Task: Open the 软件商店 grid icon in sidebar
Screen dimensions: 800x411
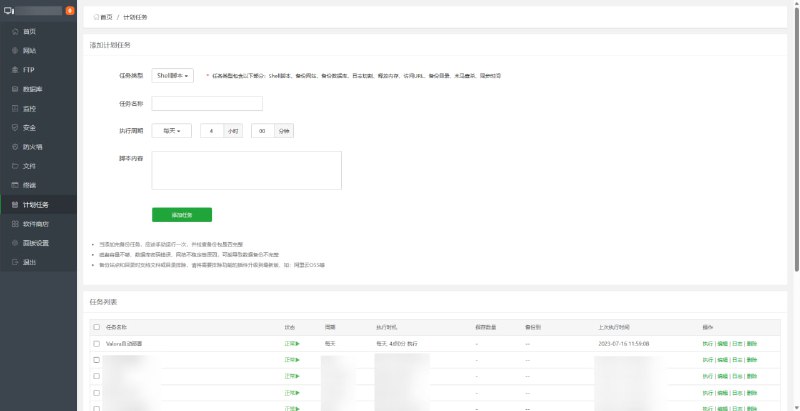Action: click(14, 224)
